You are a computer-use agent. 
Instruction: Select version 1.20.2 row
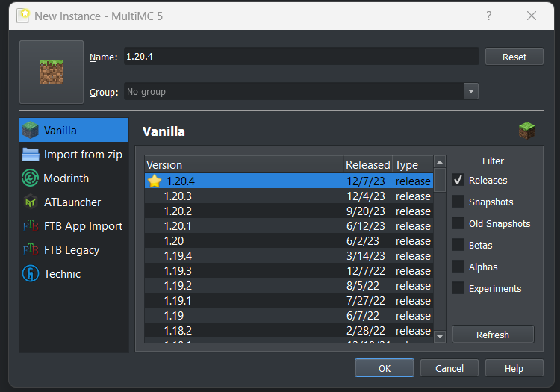point(289,211)
